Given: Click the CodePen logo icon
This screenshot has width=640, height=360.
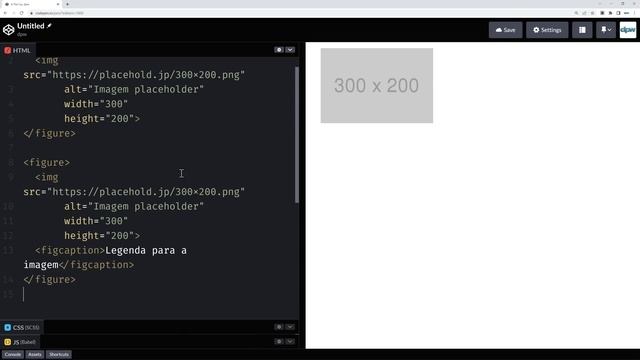Looking at the screenshot, I should click(x=9, y=30).
